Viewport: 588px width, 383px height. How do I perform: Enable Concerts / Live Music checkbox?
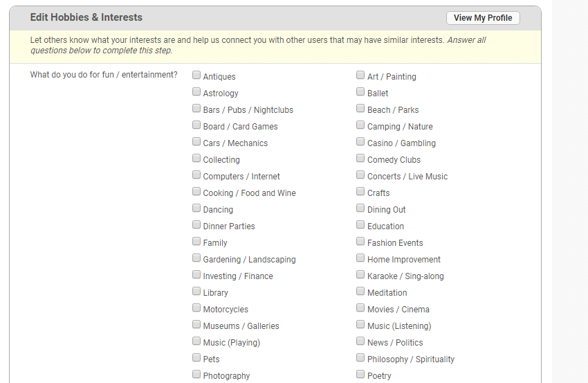[360, 175]
